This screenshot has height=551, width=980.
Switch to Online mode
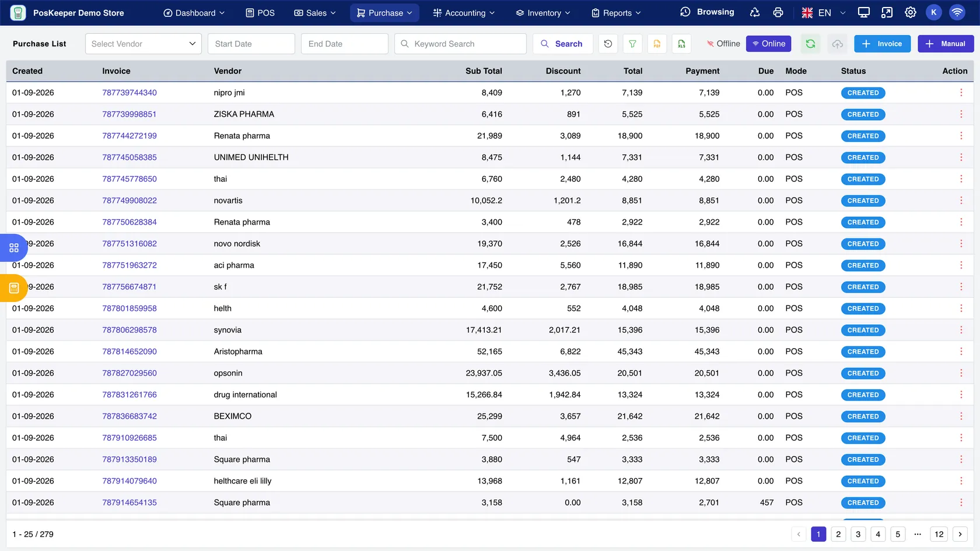pyautogui.click(x=768, y=44)
